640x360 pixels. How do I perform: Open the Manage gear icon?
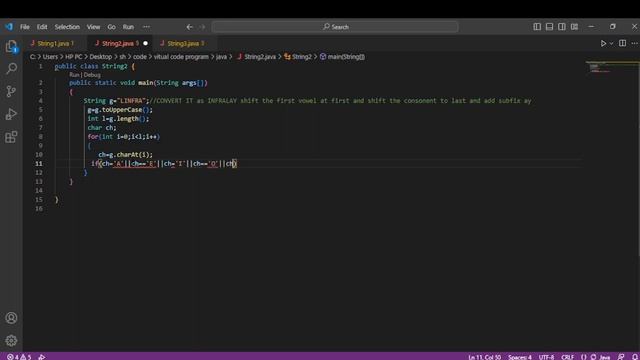coord(11,340)
